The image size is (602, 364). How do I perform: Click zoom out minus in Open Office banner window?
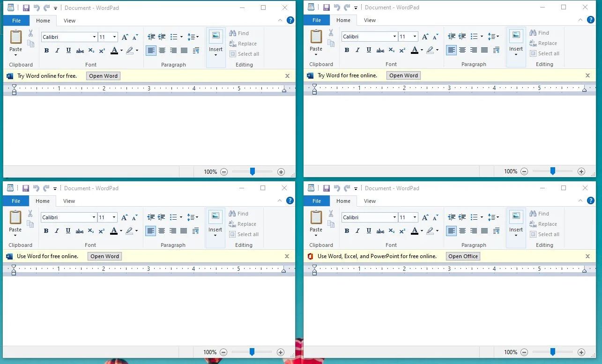524,352
